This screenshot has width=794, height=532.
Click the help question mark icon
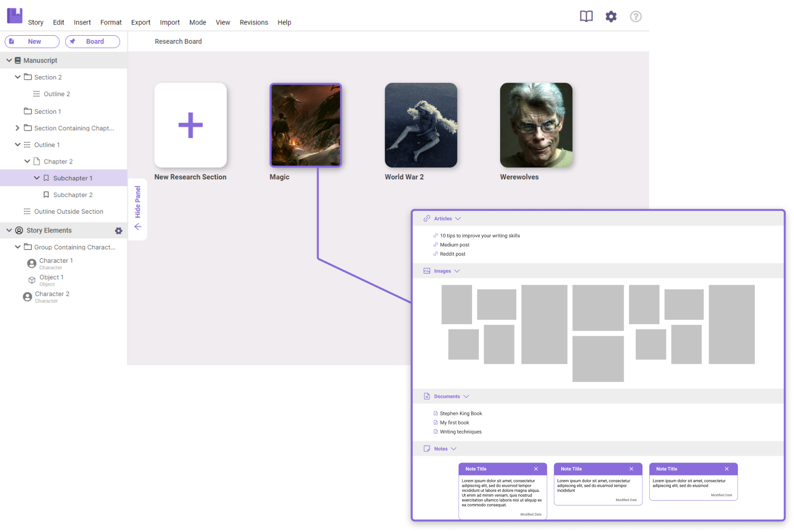pos(636,16)
